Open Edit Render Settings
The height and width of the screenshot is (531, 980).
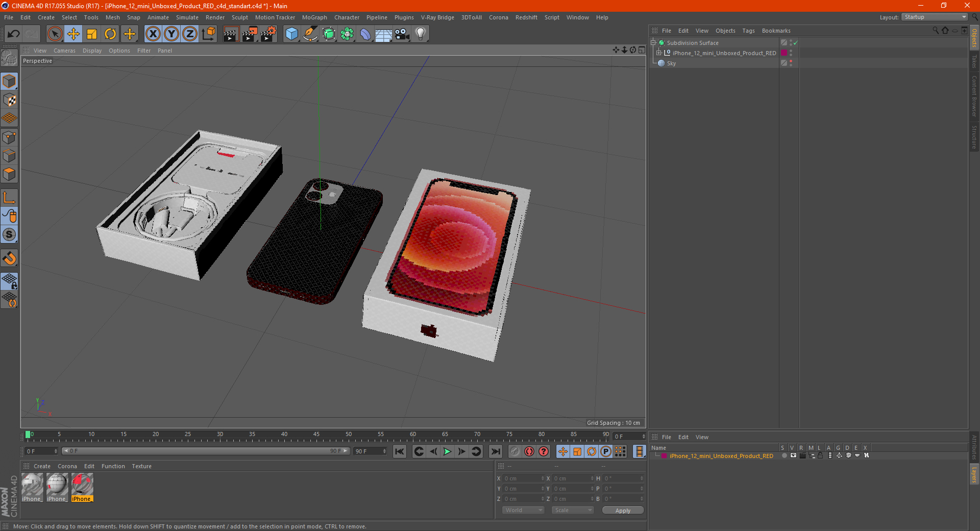click(x=268, y=34)
